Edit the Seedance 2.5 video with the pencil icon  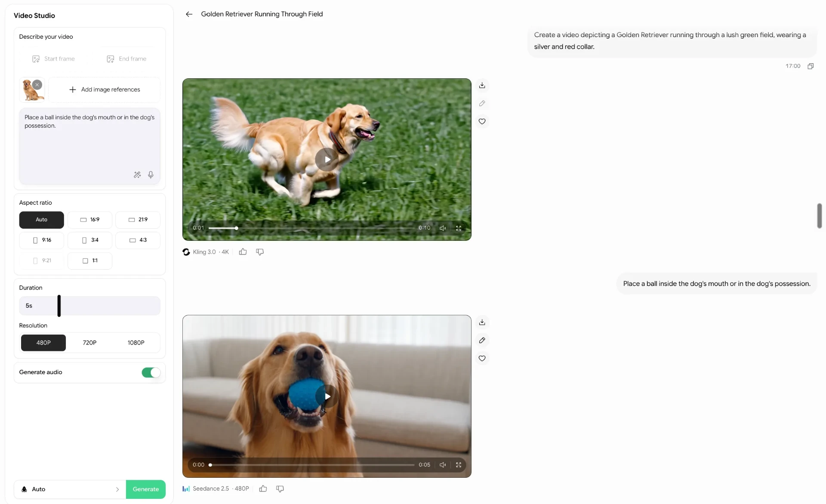(x=482, y=340)
